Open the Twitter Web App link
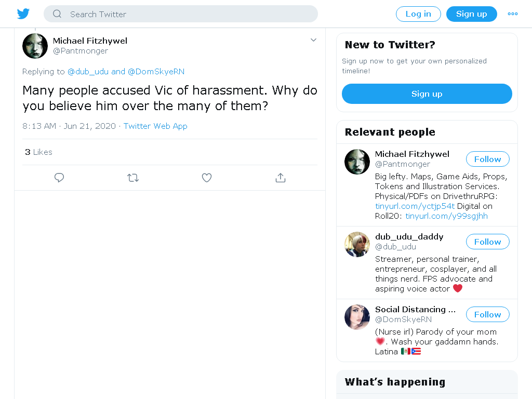Image resolution: width=532 pixels, height=399 pixels. 155,126
